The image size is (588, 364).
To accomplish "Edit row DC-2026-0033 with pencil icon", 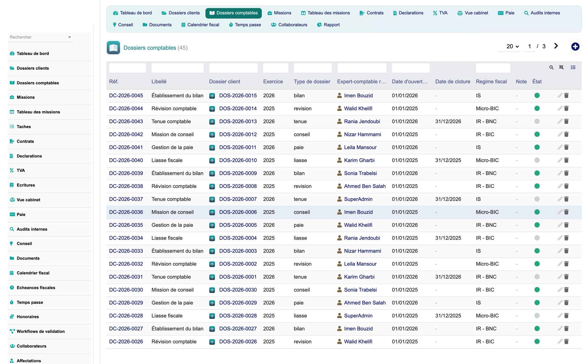I will tap(560, 251).
